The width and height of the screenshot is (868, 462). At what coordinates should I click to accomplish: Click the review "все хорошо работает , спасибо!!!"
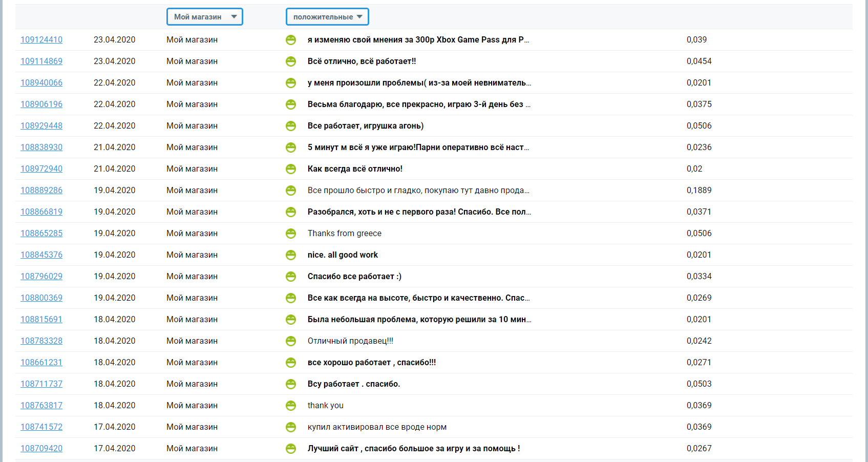click(371, 363)
